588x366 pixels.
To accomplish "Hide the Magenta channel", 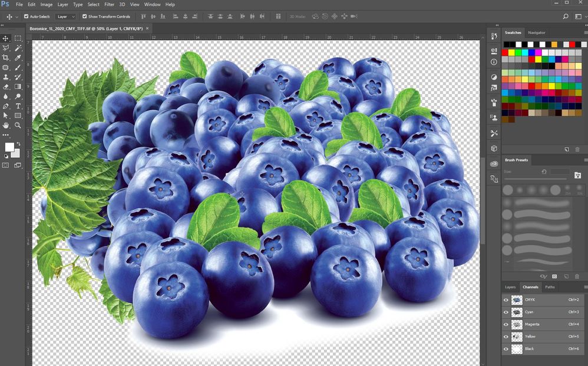I will tap(506, 324).
